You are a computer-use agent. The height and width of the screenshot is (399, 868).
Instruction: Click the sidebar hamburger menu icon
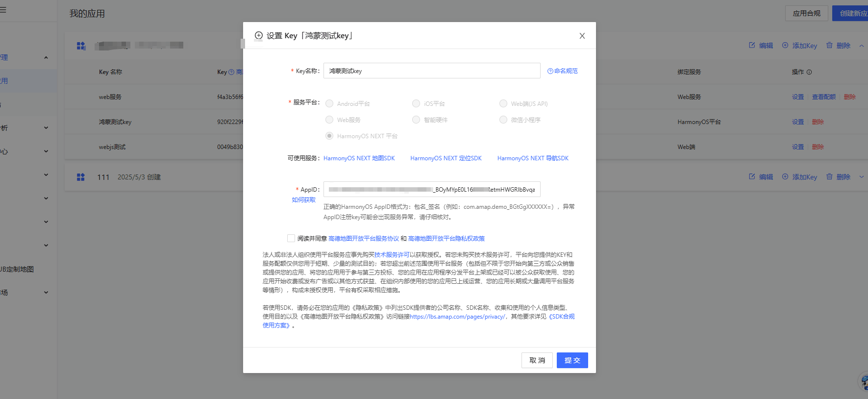pyautogui.click(x=3, y=10)
